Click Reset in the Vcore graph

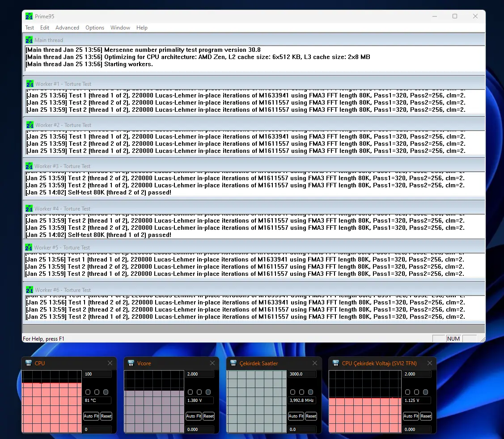[208, 416]
